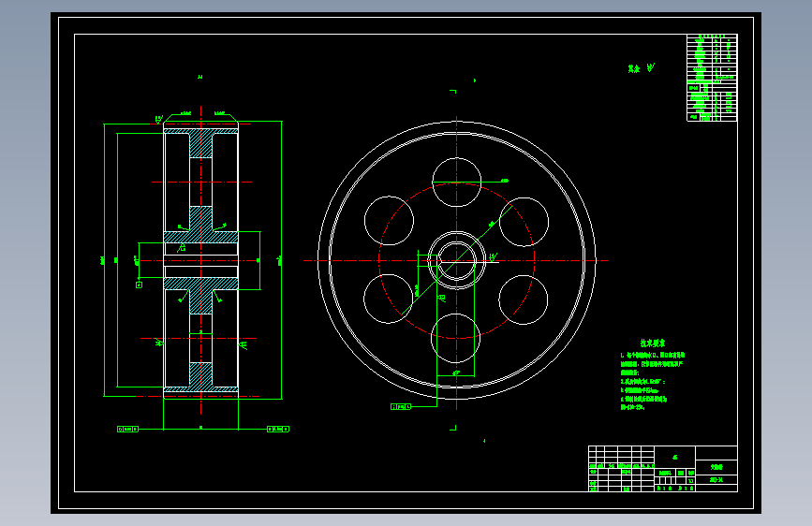Click the 45 material cell in title block

click(x=674, y=457)
